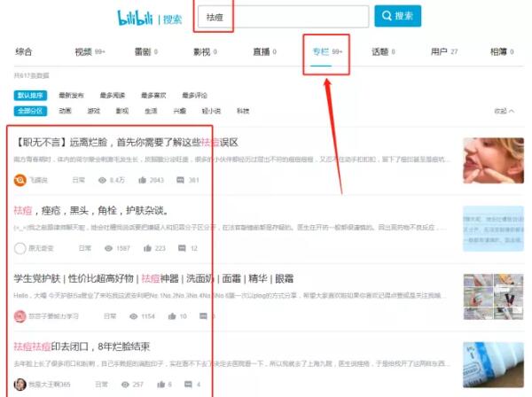
Task: Collapse filters with 收起 arrow
Action: pyautogui.click(x=504, y=111)
